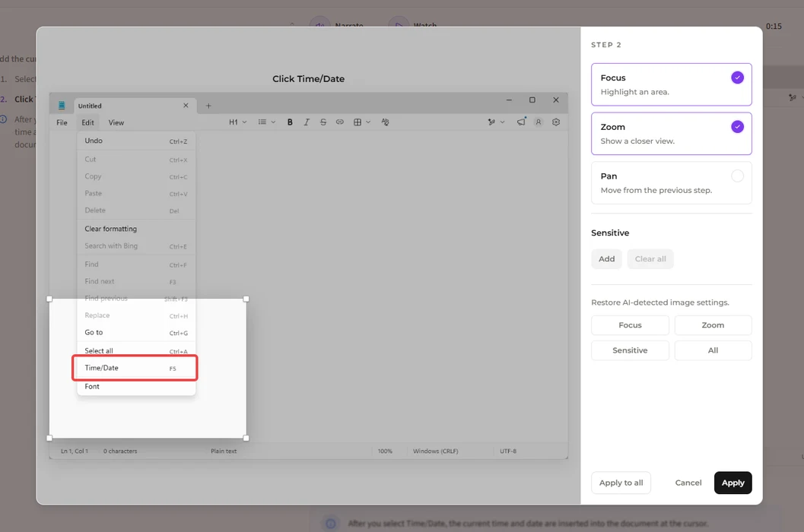Viewport: 804px width, 532px height.
Task: Click the Replace menu entry
Action: point(135,315)
